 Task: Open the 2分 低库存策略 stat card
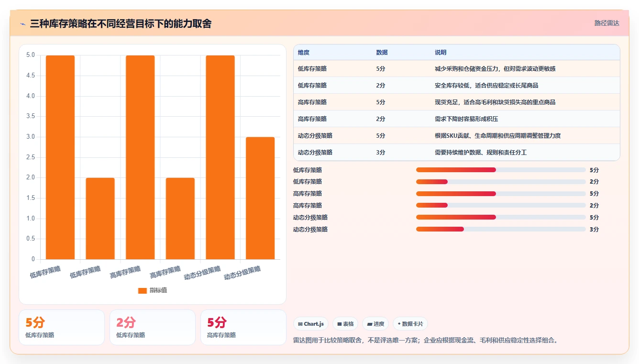(x=153, y=327)
